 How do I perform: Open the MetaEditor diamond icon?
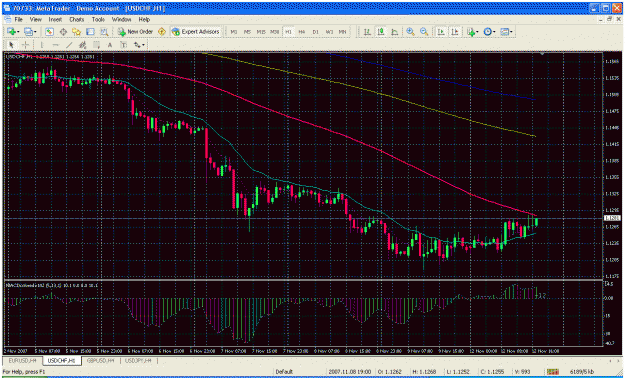tap(162, 32)
